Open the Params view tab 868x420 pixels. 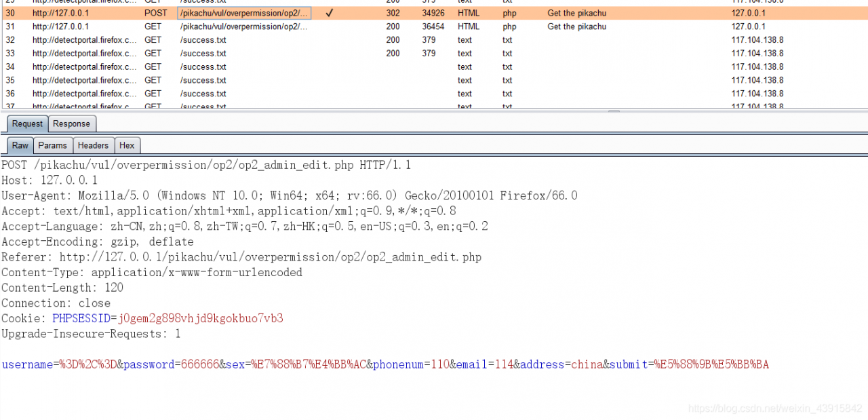click(53, 145)
